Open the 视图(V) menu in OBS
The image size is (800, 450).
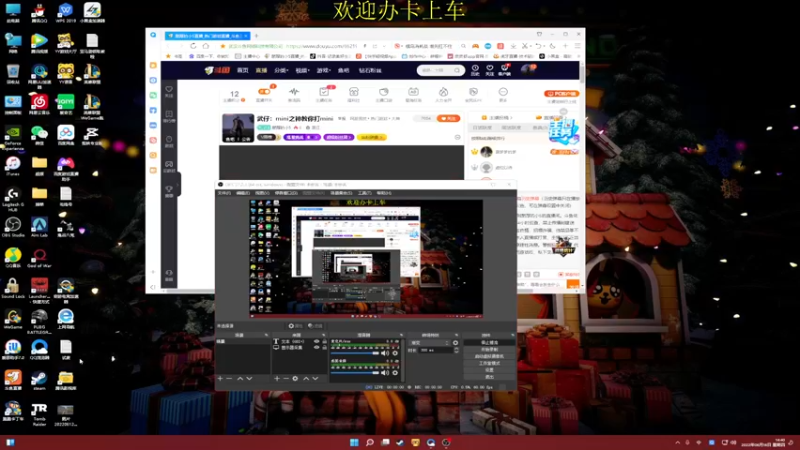point(262,193)
